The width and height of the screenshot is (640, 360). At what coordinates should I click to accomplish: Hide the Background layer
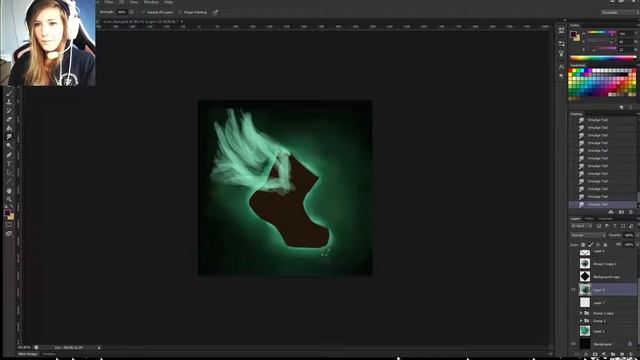[573, 344]
